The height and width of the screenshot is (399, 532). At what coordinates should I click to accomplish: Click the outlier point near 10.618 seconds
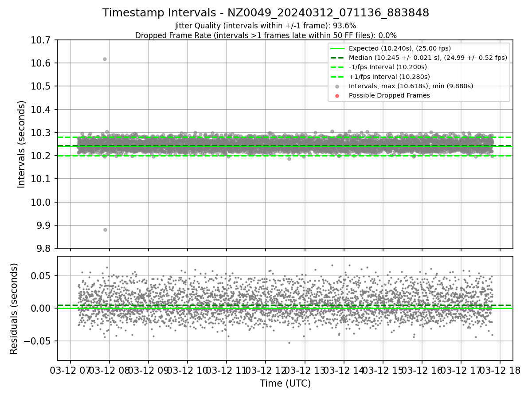pos(105,59)
